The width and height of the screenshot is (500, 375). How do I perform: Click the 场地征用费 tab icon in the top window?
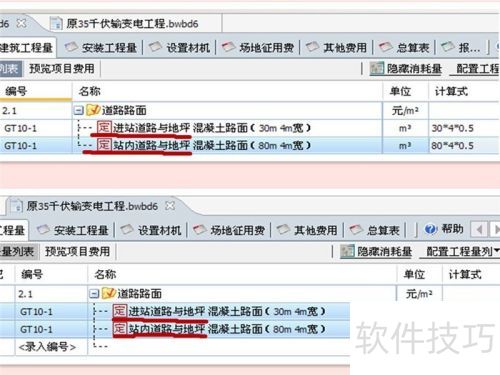(x=228, y=47)
